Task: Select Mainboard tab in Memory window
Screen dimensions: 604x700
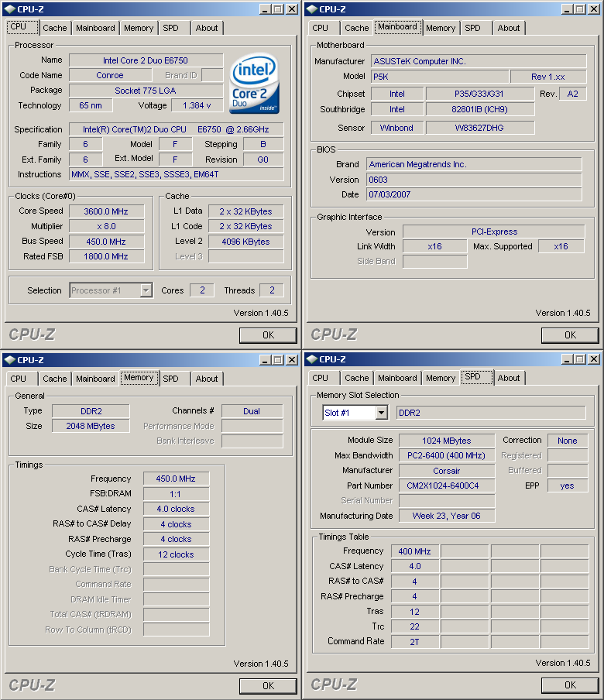Action: tap(95, 379)
